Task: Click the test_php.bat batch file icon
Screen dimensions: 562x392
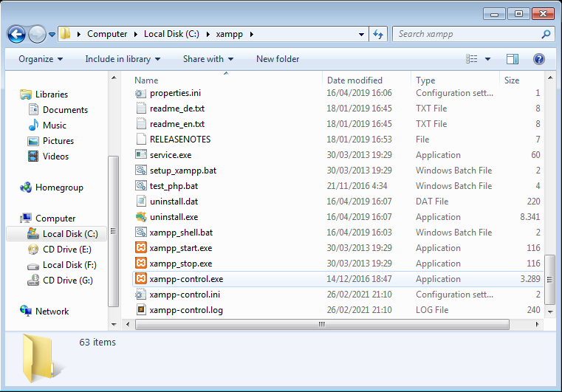Action: (141, 185)
